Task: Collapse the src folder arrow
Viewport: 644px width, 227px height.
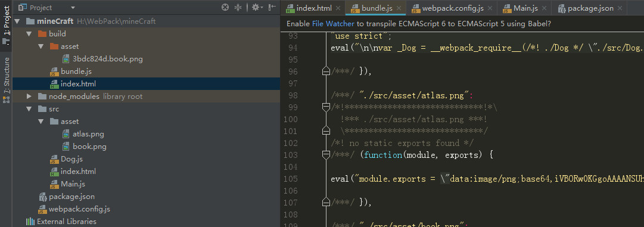Action: click(x=29, y=109)
